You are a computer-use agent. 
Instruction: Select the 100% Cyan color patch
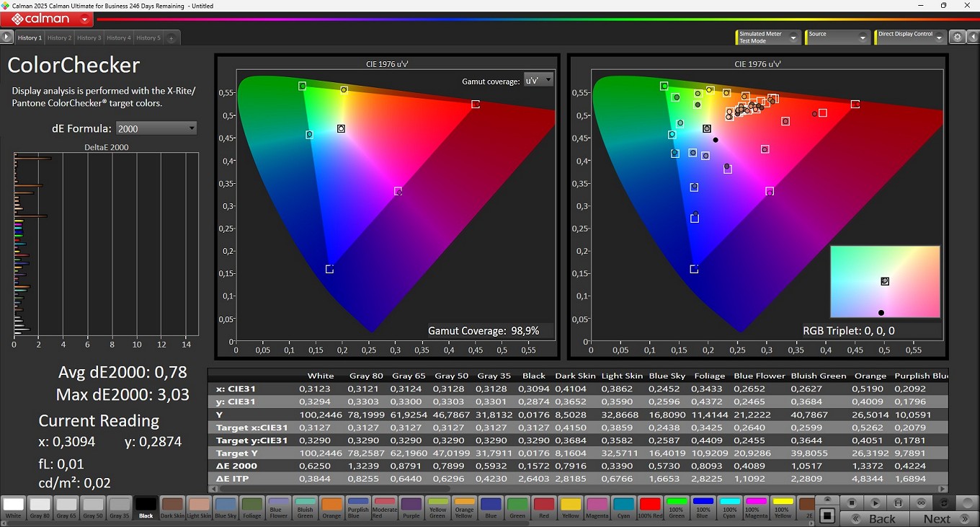pyautogui.click(x=730, y=506)
